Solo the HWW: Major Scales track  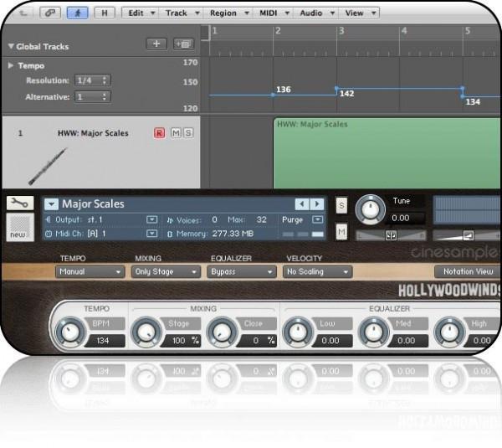tap(188, 132)
